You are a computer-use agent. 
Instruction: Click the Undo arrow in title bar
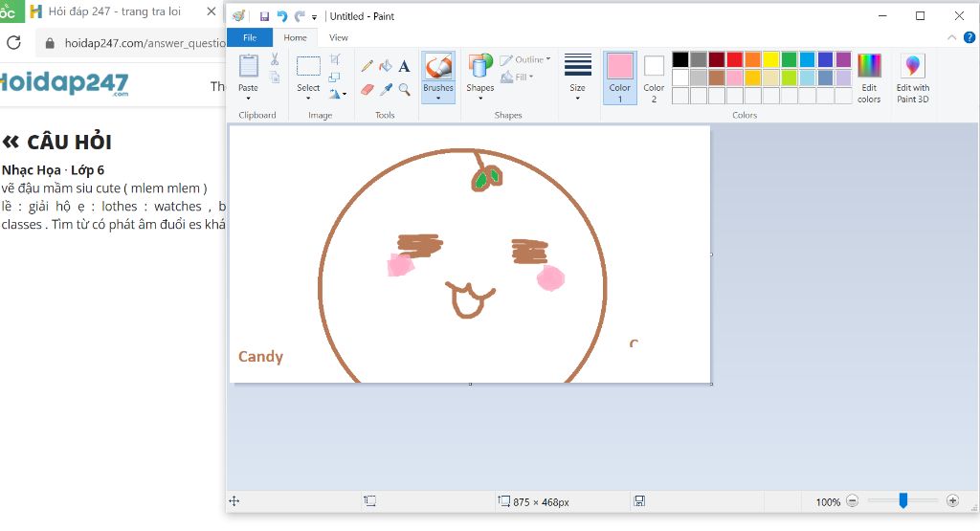click(x=282, y=16)
